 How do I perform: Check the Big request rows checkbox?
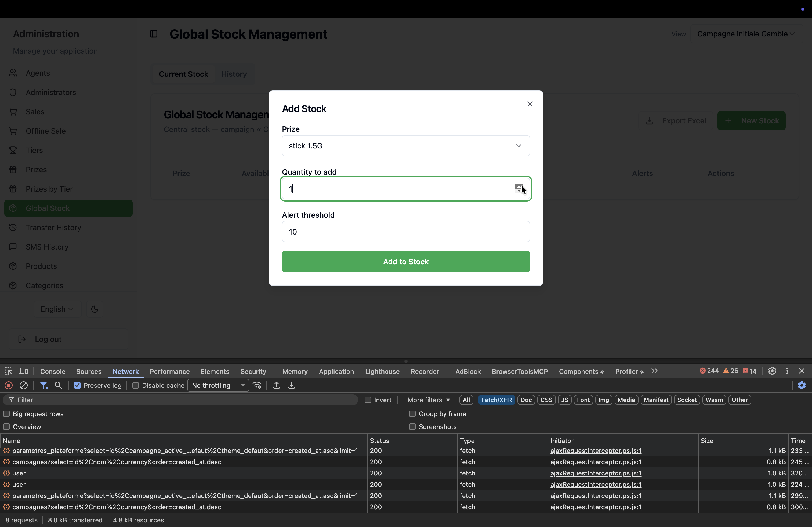(x=6, y=413)
